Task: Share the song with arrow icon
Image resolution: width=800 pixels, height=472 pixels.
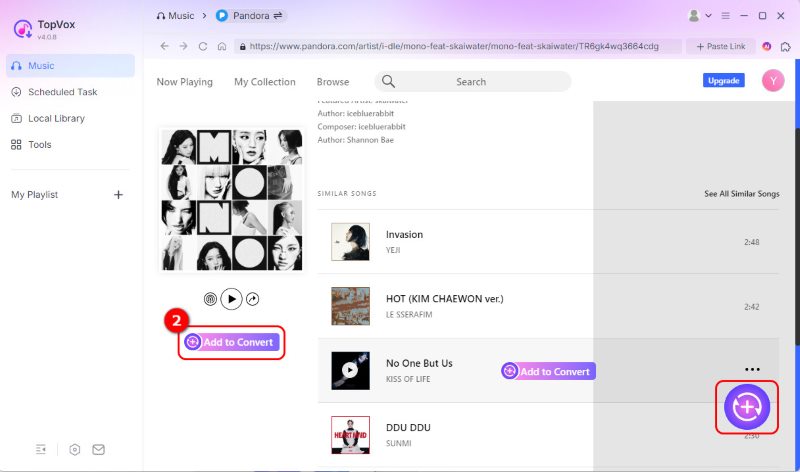Action: click(x=253, y=299)
